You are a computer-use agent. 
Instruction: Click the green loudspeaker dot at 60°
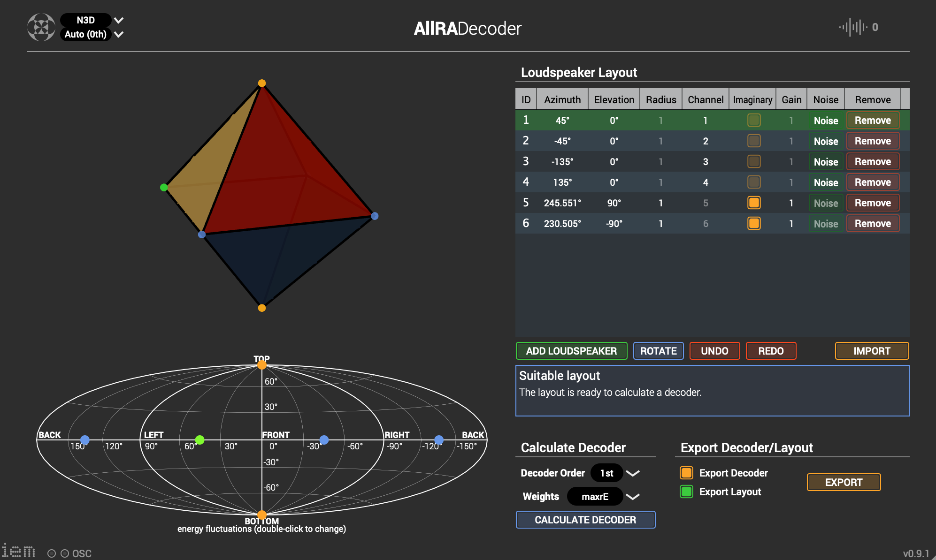199,439
